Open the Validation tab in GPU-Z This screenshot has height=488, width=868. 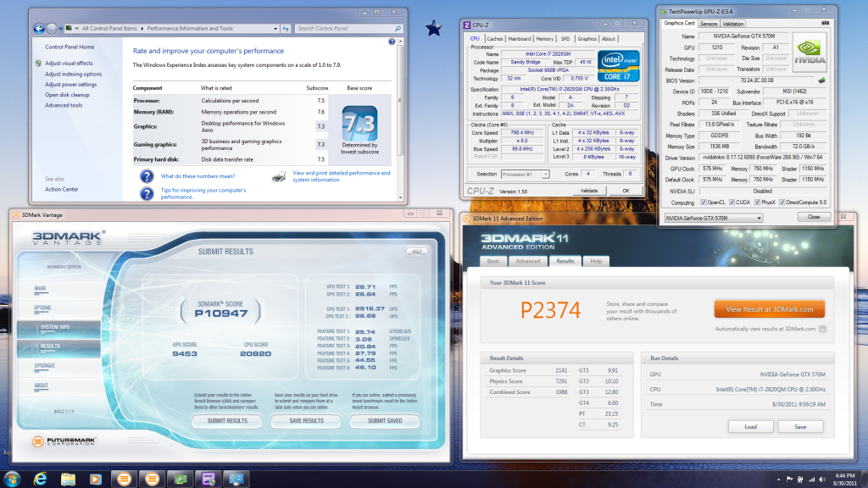(x=733, y=24)
